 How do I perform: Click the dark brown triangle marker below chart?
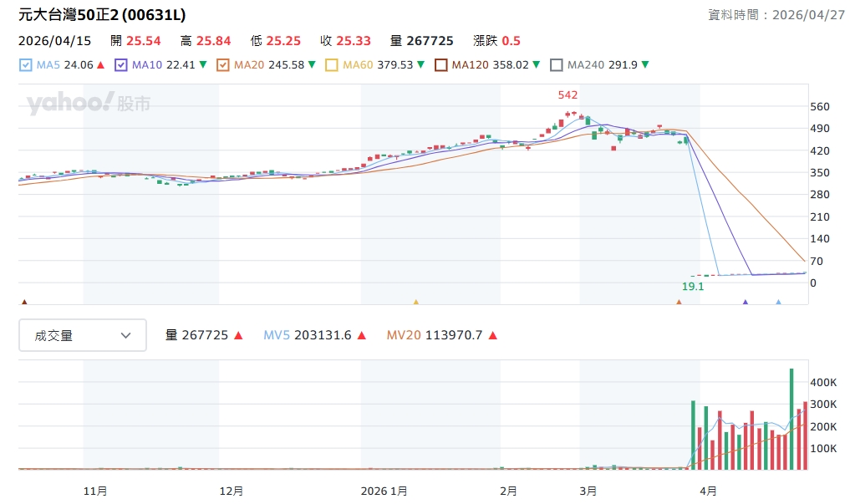point(24,303)
